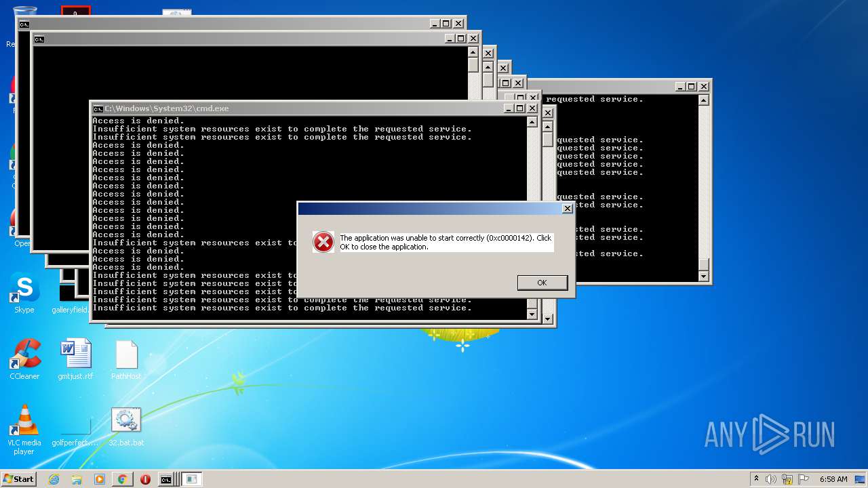Minimize the front cmd.exe window
This screenshot has width=868, height=488.
[x=509, y=108]
